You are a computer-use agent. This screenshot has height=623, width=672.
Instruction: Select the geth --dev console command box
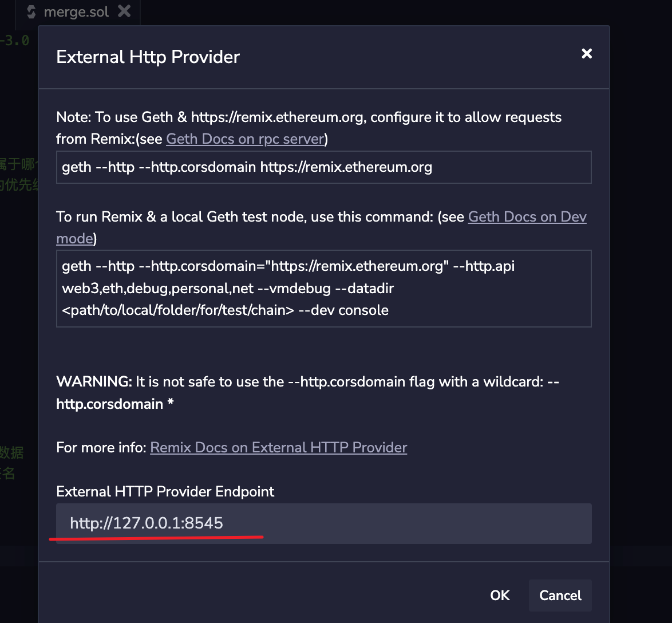(323, 288)
